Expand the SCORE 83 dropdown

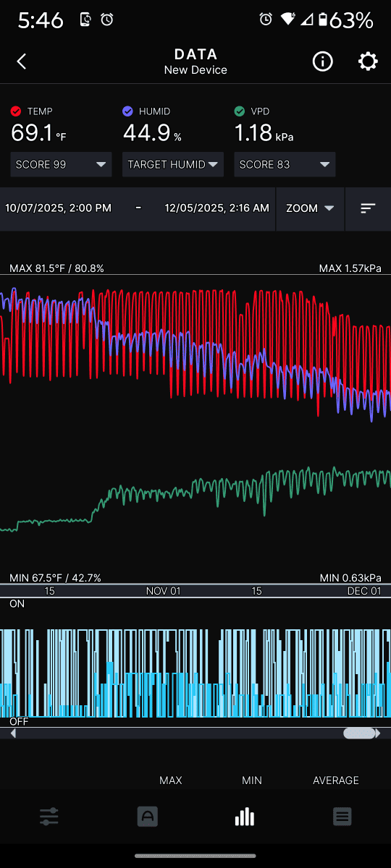(285, 164)
